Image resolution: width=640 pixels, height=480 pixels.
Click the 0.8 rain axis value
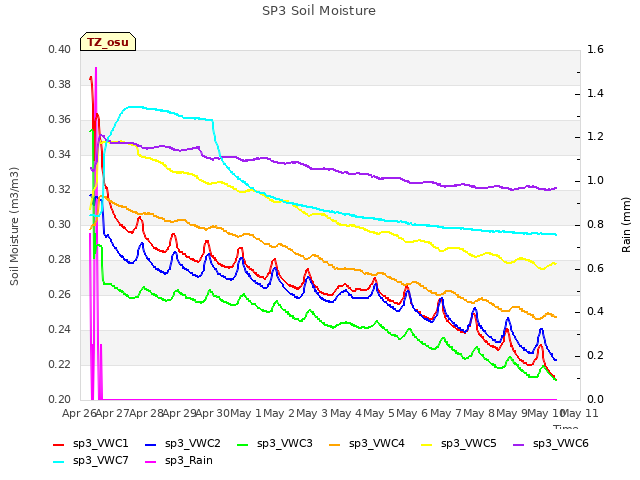pos(595,224)
